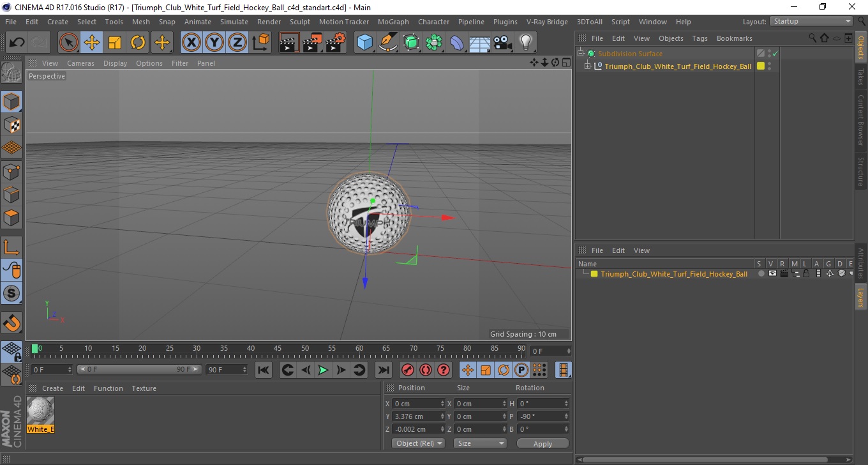Viewport: 868px width, 465px height.
Task: Play animation forward
Action: click(323, 370)
